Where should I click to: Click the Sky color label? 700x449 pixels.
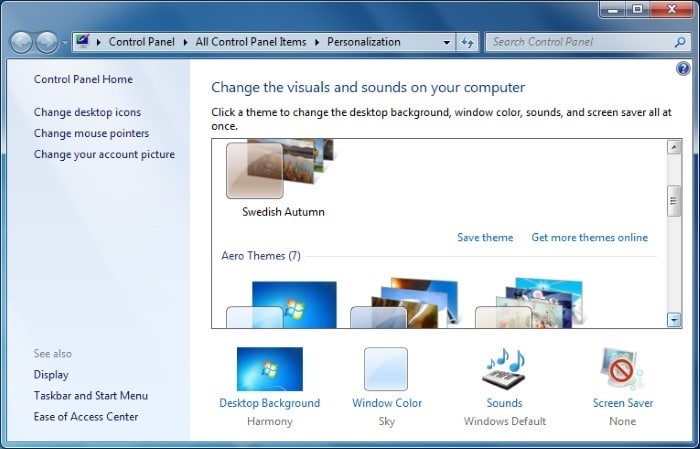tap(387, 421)
